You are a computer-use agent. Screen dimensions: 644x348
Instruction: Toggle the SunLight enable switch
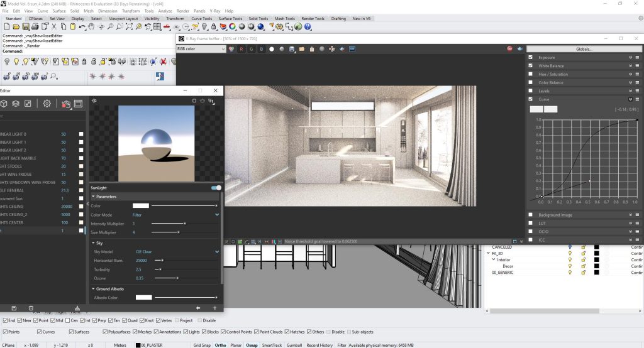(x=216, y=188)
